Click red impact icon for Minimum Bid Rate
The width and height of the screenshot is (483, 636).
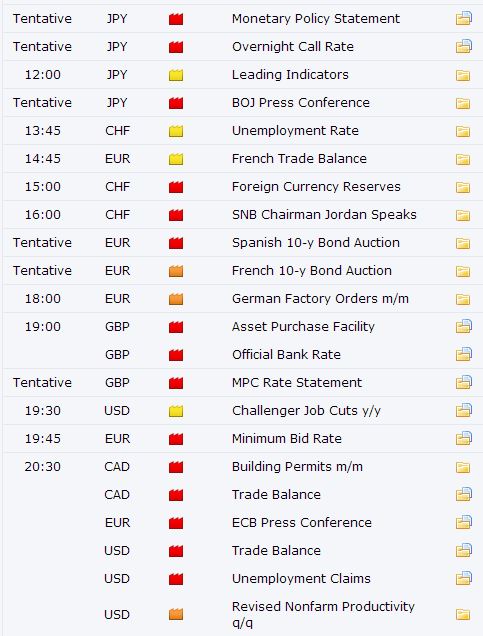176,439
